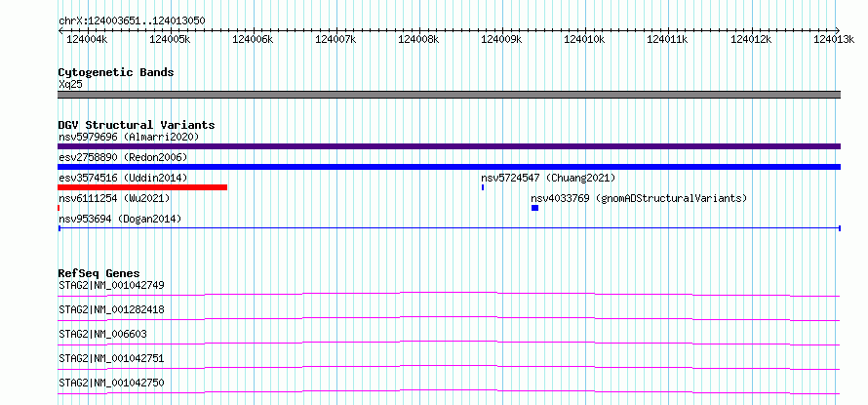Click the nsv5979696 (Almarri2020) label
This screenshot has width=868, height=405.
(129, 137)
